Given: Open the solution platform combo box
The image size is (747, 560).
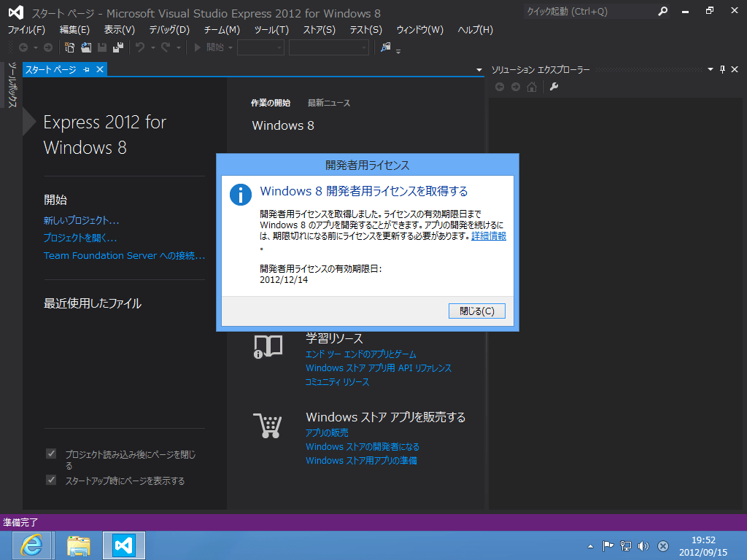Looking at the screenshot, I should click(x=329, y=47).
